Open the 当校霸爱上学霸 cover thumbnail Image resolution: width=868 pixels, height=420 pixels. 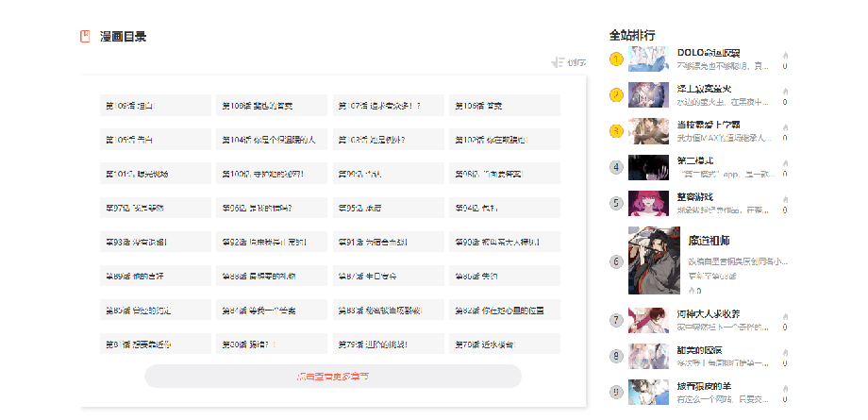pos(649,131)
